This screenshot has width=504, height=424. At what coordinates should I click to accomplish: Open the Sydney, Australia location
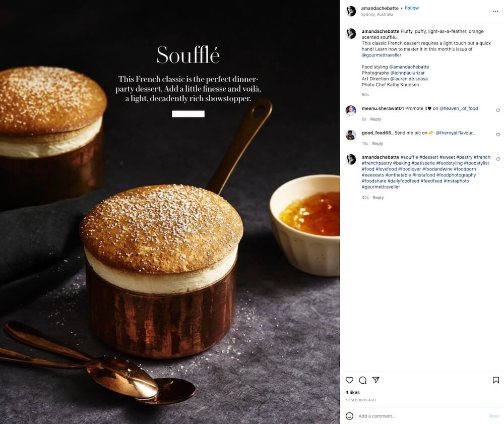[x=377, y=15]
